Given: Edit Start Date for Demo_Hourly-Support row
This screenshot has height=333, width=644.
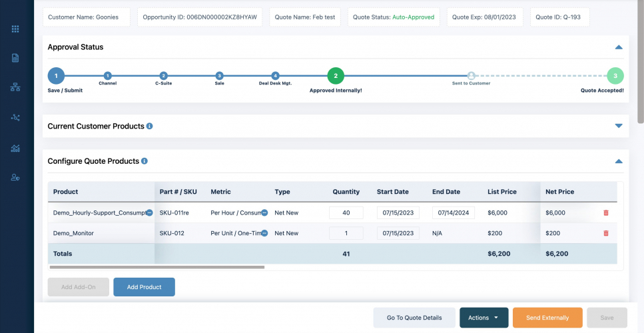Looking at the screenshot, I should (398, 212).
